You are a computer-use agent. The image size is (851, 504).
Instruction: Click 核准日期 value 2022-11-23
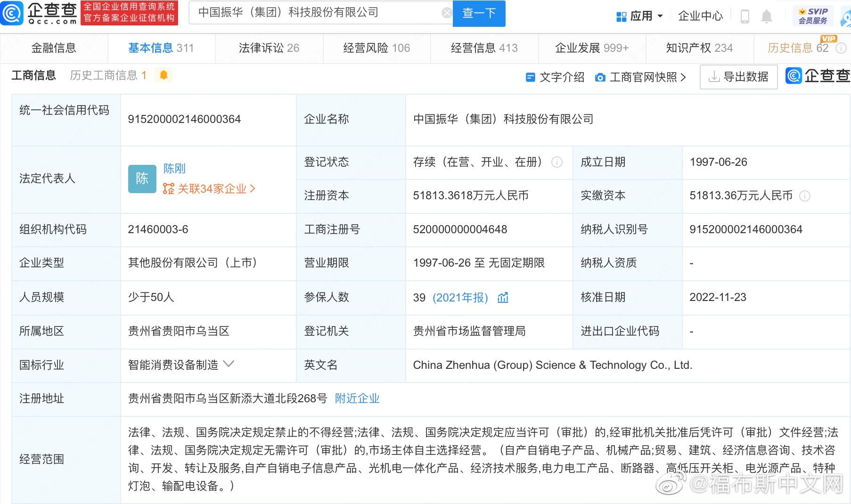pos(718,297)
